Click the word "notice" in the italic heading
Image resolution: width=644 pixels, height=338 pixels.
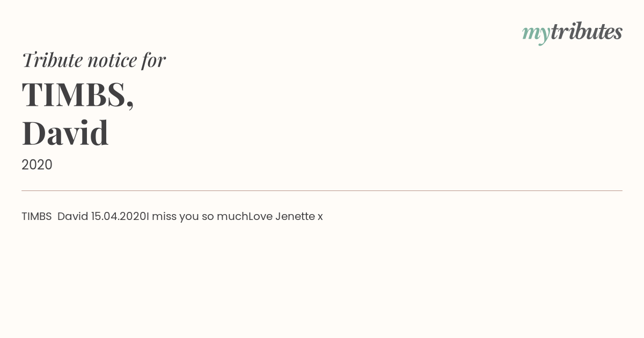(x=112, y=60)
